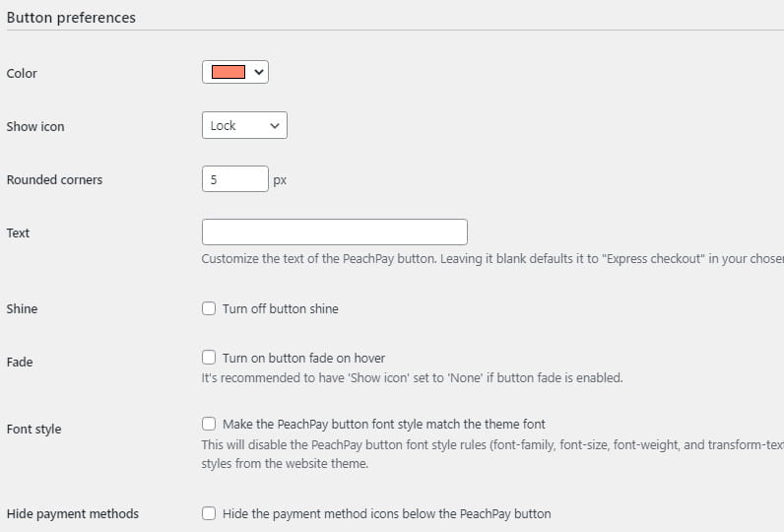Click the Font style setting label

(x=34, y=429)
